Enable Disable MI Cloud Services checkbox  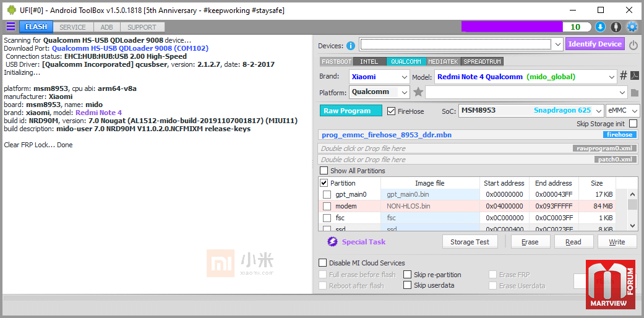pyautogui.click(x=323, y=263)
